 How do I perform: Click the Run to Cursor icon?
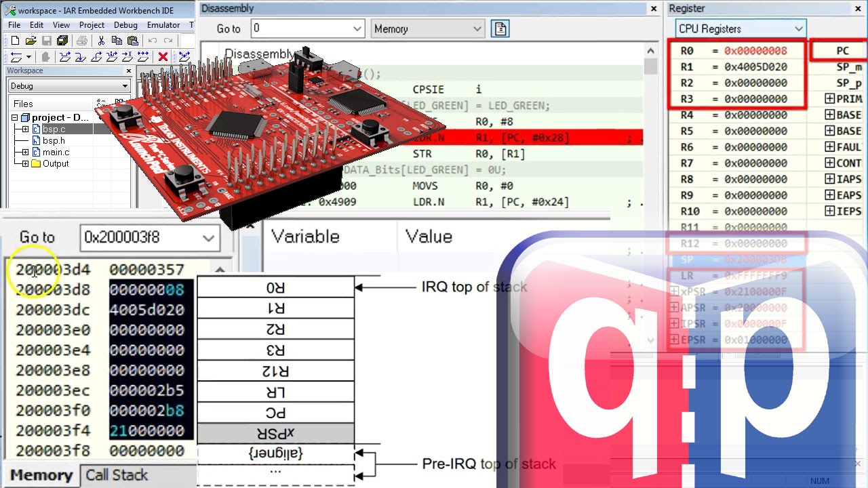point(127,57)
